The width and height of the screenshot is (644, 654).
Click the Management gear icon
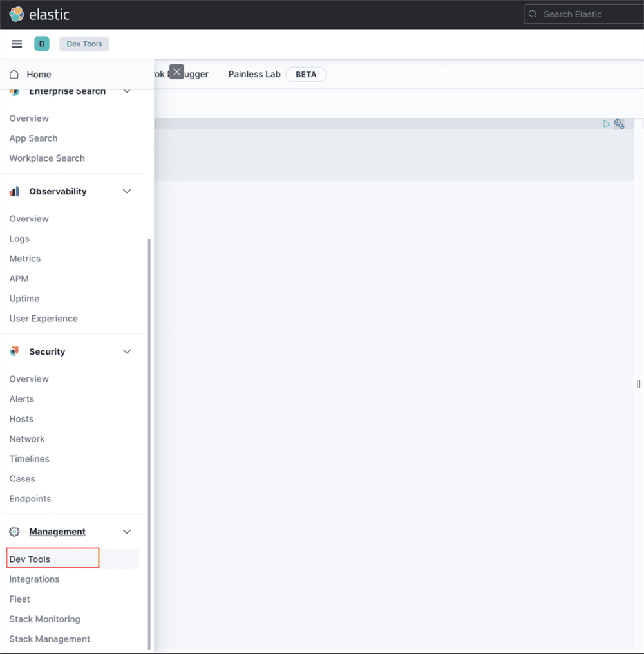[14, 532]
